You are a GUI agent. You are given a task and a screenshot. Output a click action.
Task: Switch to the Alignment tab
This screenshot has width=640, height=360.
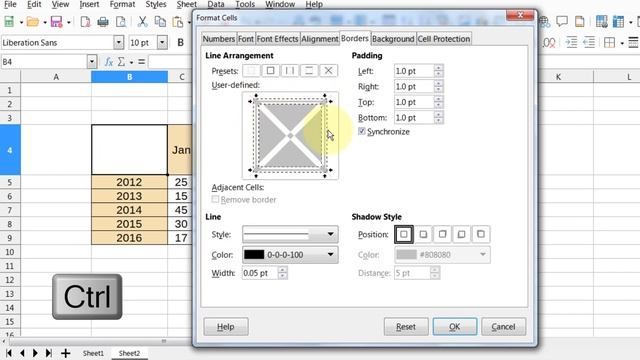click(320, 39)
